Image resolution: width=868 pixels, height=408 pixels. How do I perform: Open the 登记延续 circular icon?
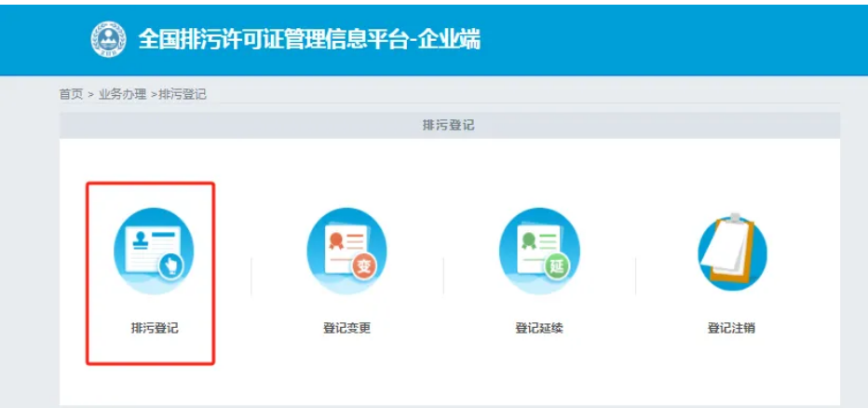[x=539, y=248]
